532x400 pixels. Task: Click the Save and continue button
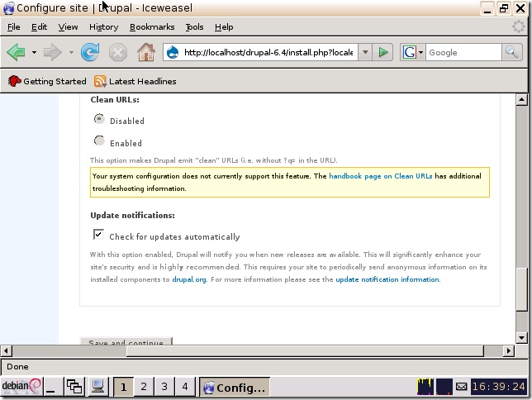point(126,341)
